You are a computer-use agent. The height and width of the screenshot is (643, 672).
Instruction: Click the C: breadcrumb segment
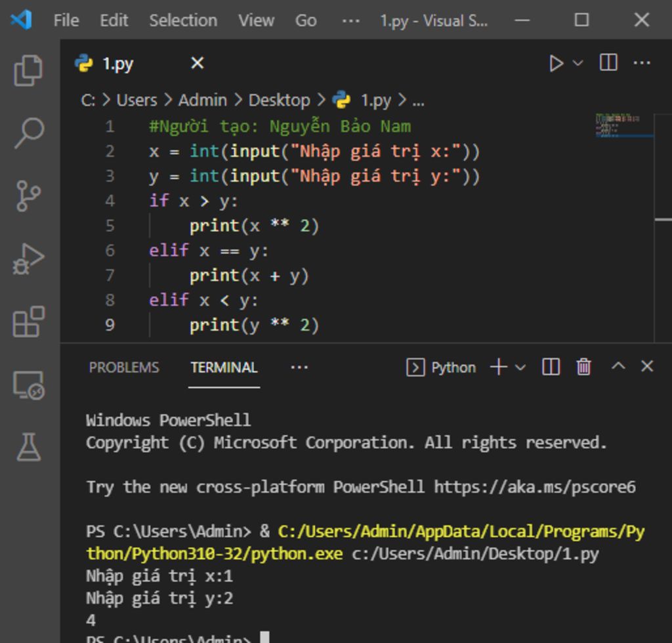point(87,100)
